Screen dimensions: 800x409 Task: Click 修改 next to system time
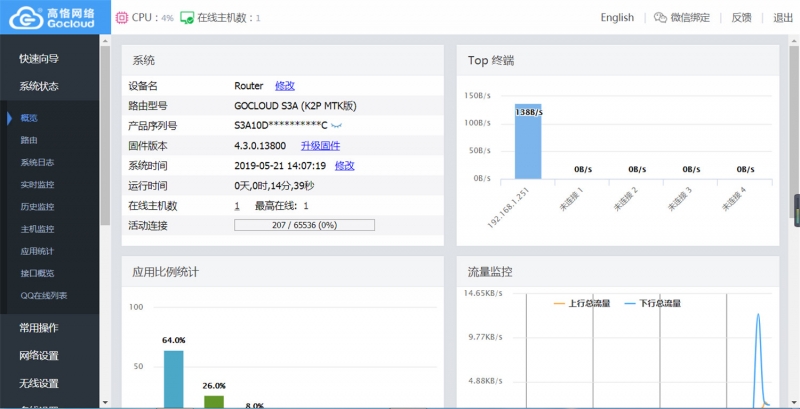click(x=344, y=166)
